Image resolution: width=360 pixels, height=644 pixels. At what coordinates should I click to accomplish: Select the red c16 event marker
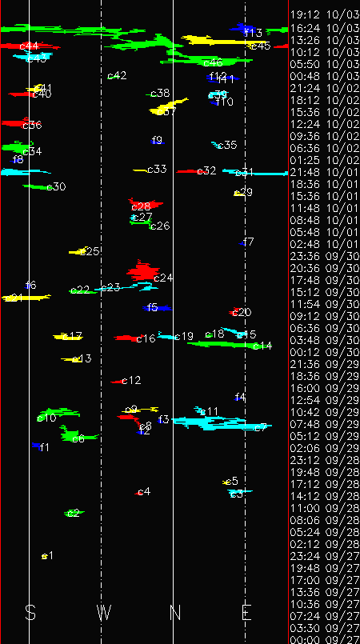tap(128, 338)
